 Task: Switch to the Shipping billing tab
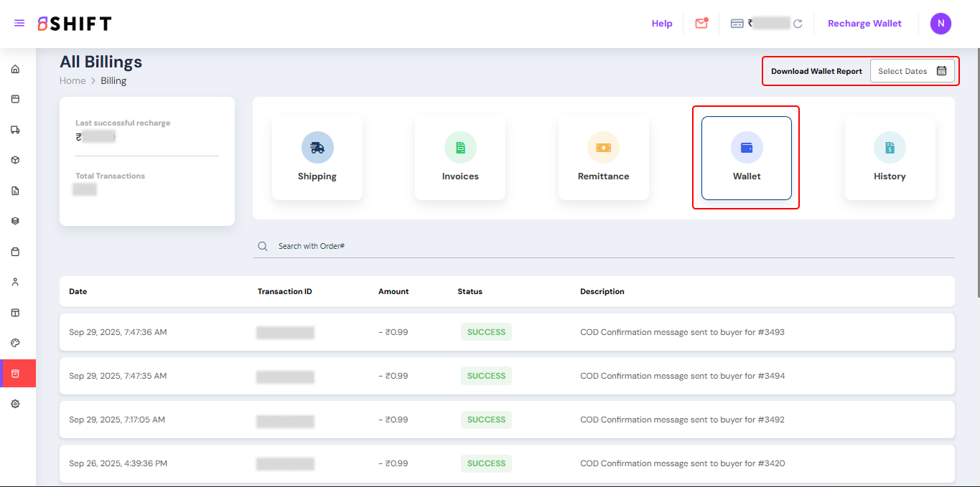(x=317, y=158)
